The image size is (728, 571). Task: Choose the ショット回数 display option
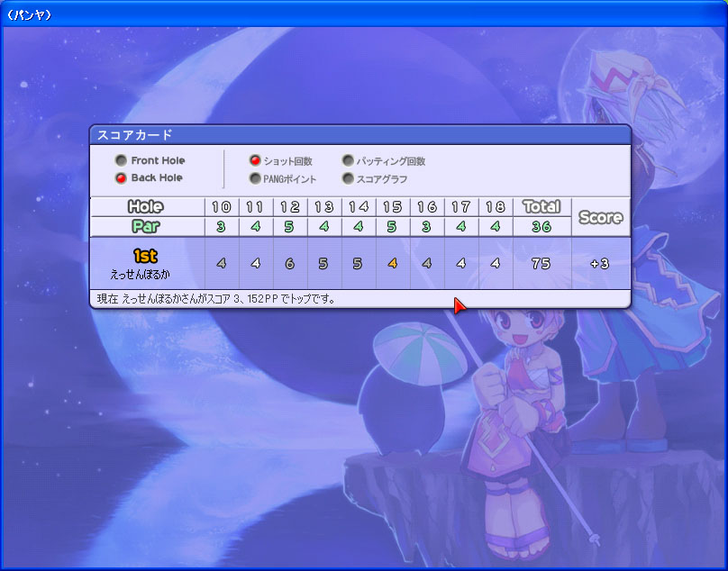tap(255, 161)
